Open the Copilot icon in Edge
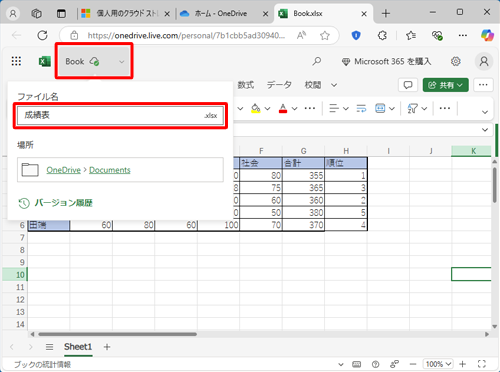Screen dimensions: 500x372 (487, 35)
